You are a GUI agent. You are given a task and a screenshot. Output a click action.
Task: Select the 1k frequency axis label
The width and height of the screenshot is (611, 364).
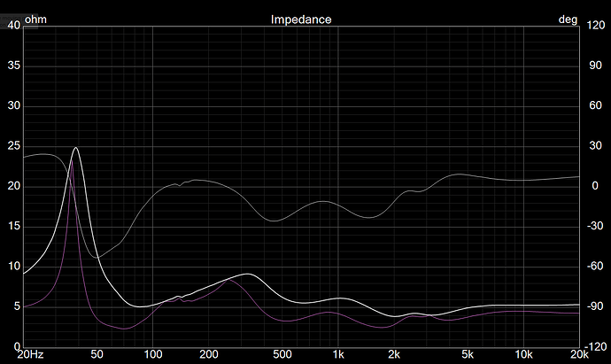point(338,355)
